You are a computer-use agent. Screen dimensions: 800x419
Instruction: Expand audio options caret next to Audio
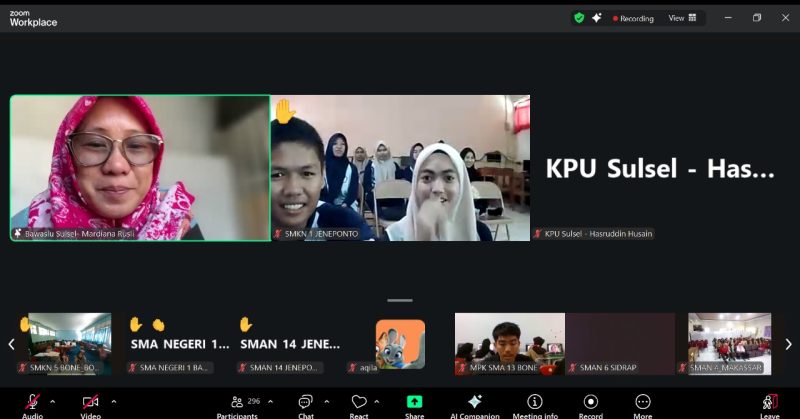pos(55,401)
